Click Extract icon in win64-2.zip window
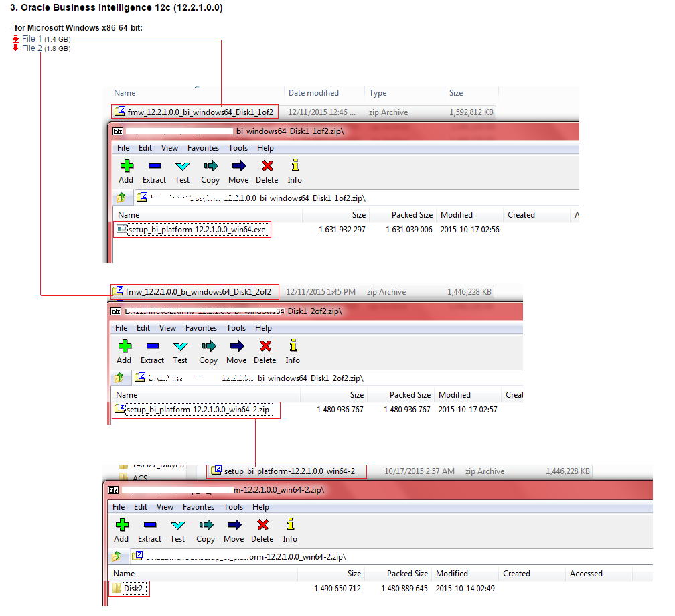This screenshot has height=616, width=675. click(x=150, y=525)
